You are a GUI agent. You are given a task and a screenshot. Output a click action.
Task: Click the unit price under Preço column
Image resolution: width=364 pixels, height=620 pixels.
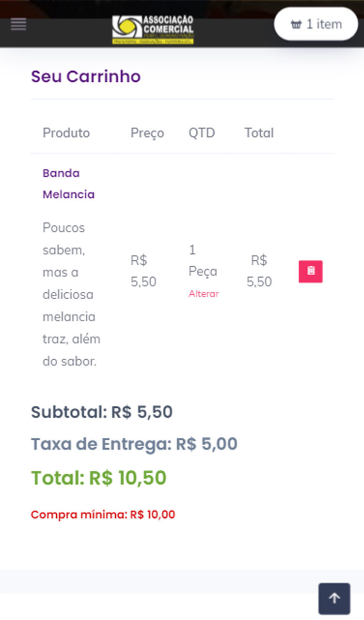pyautogui.click(x=143, y=271)
